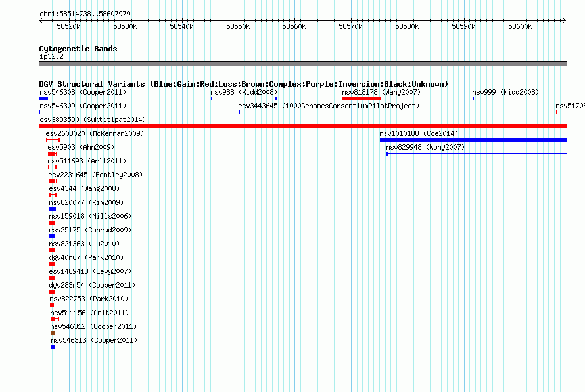Screen dimensions: 585x392
Task: Select the blue esv25175 block
Action: pyautogui.click(x=52, y=236)
